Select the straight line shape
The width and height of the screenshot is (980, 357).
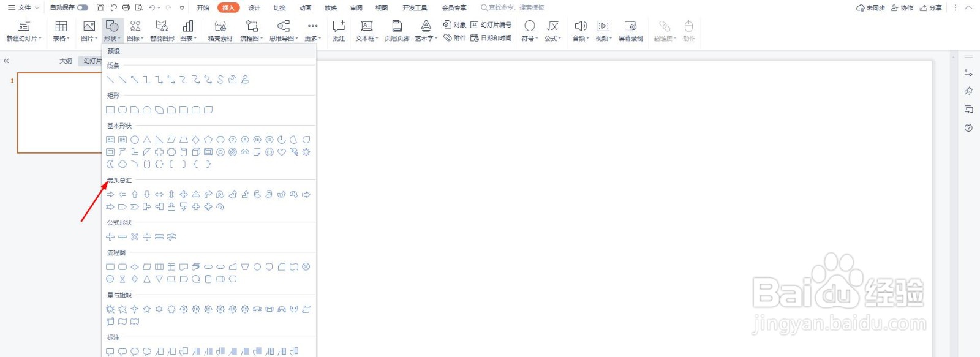tap(110, 80)
